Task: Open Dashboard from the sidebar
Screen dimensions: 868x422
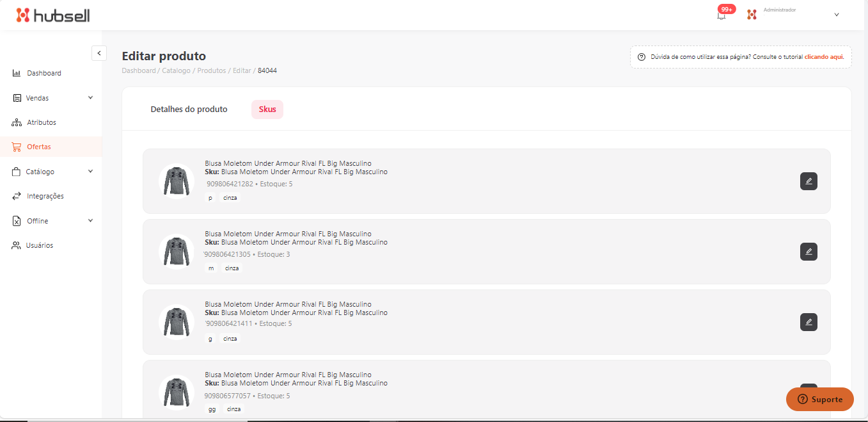Action: click(43, 73)
